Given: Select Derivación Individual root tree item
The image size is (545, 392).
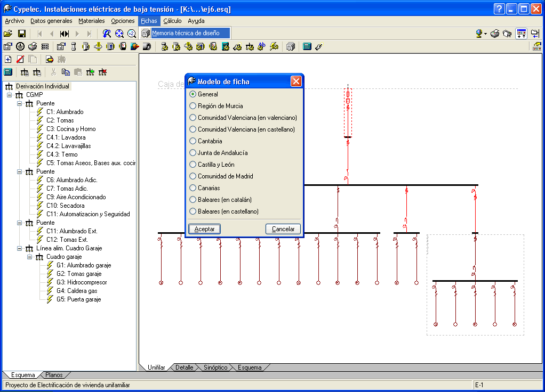Looking at the screenshot, I should [x=43, y=86].
